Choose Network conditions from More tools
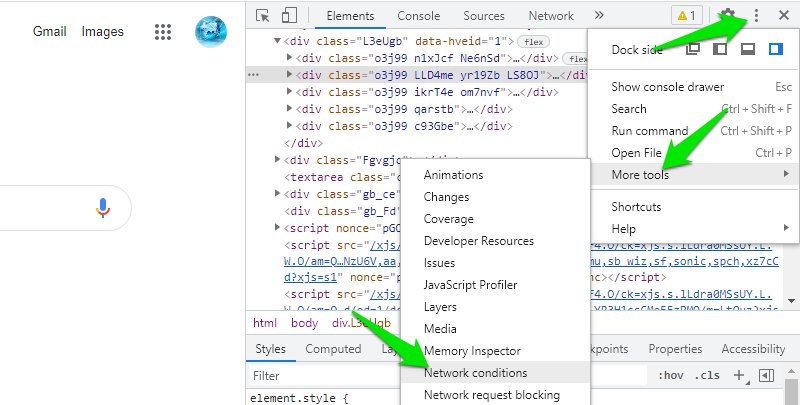Viewport: 800px width, 405px height. tap(495, 372)
